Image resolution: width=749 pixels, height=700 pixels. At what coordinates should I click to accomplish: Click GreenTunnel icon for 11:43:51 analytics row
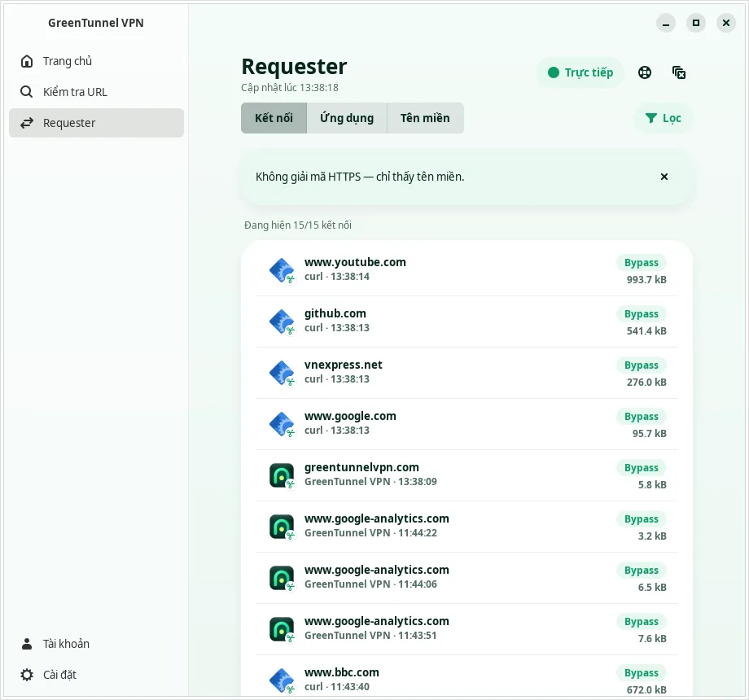pyautogui.click(x=282, y=629)
